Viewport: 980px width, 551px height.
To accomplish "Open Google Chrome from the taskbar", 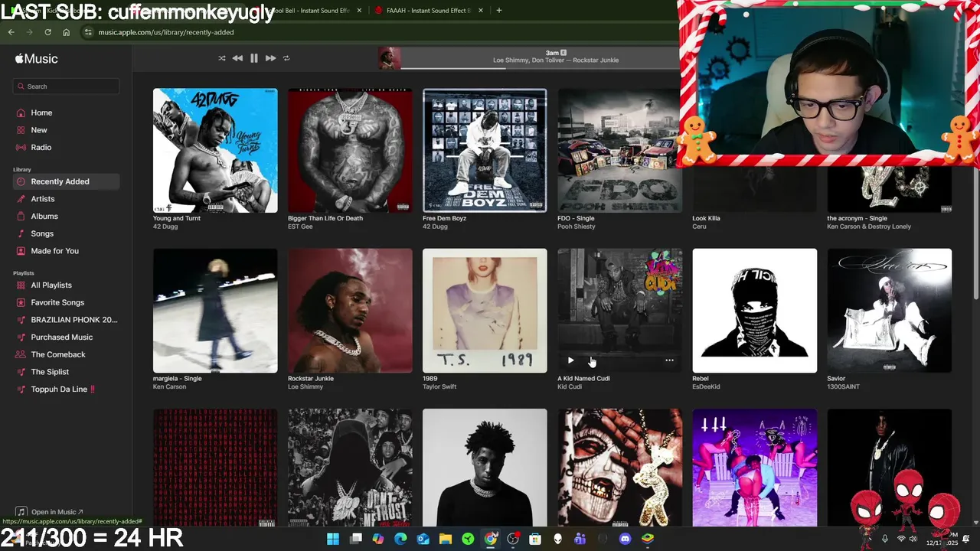I will (x=491, y=539).
